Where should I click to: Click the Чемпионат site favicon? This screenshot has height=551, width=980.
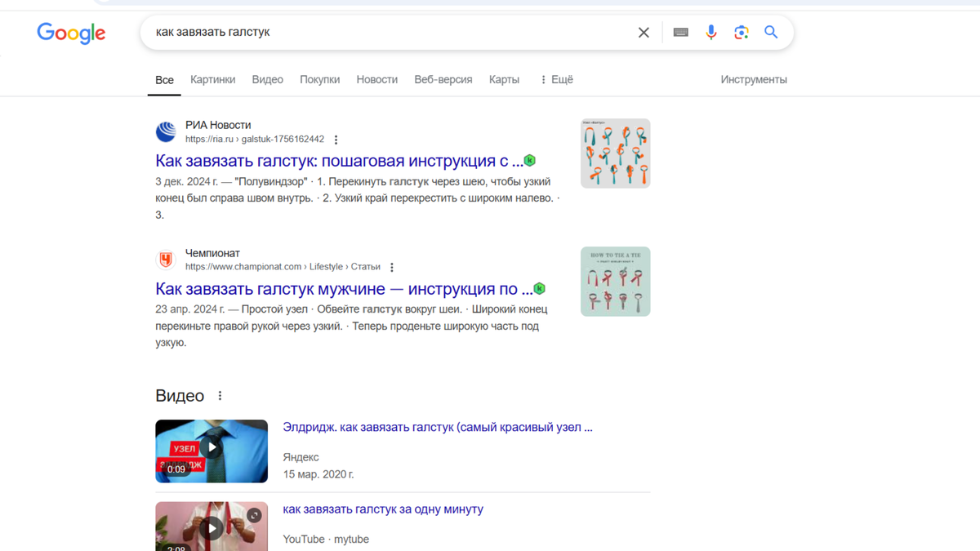point(166,260)
